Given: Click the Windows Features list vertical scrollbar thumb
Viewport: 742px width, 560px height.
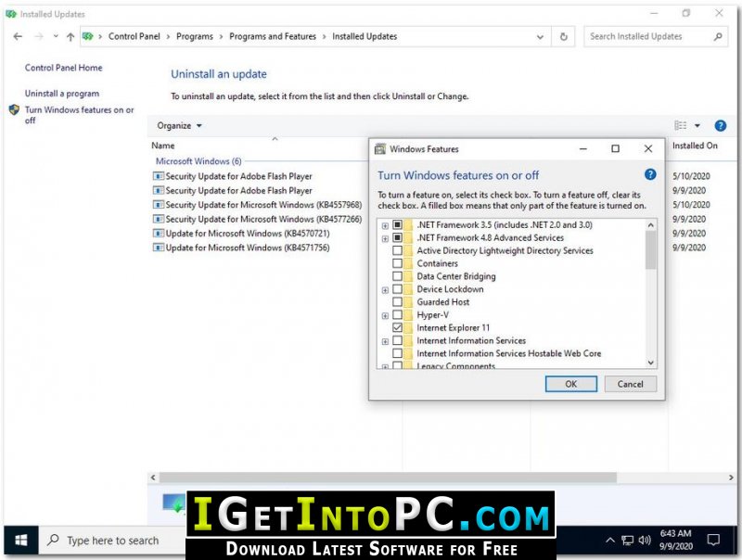Looking at the screenshot, I should point(651,249).
